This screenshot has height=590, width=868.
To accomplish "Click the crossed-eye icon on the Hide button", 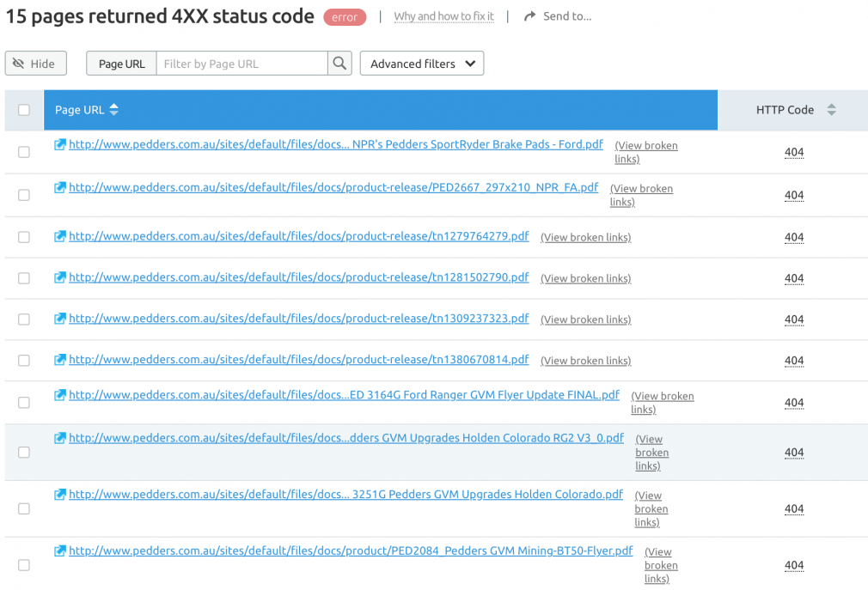I will 18,64.
